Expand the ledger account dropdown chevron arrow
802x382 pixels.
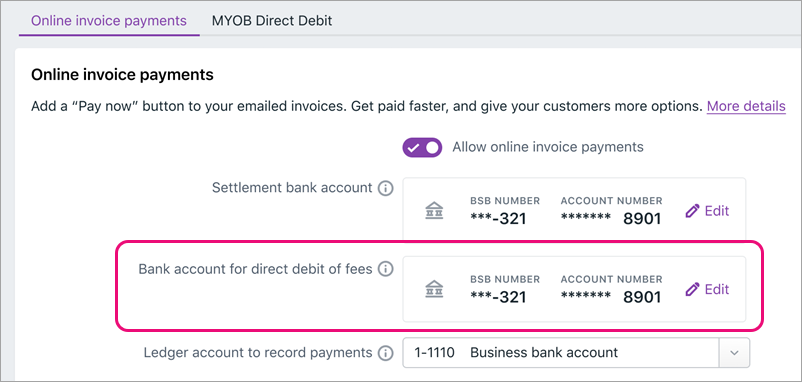point(734,353)
